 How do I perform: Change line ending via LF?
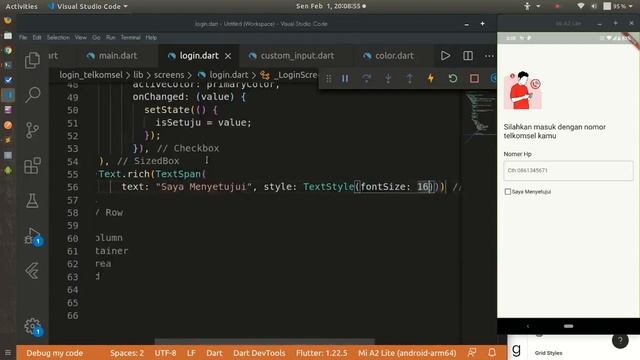[191, 353]
